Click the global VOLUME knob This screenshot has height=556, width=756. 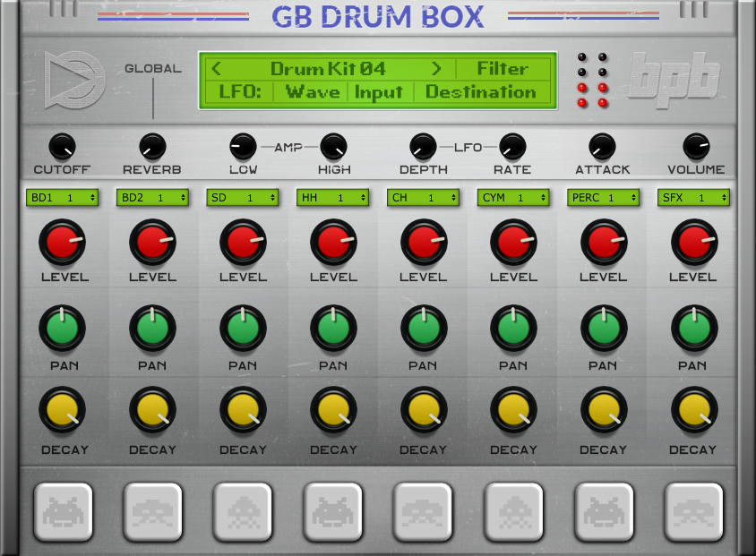coord(696,147)
